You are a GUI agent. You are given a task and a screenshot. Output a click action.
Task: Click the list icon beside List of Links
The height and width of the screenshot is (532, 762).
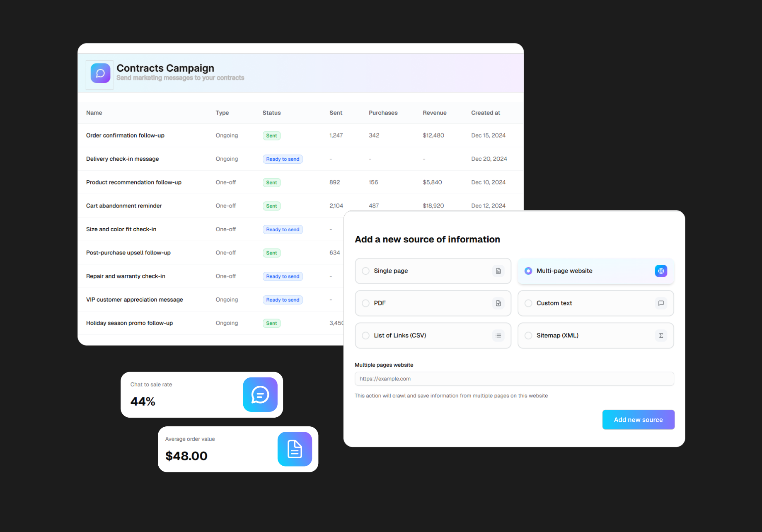(498, 335)
